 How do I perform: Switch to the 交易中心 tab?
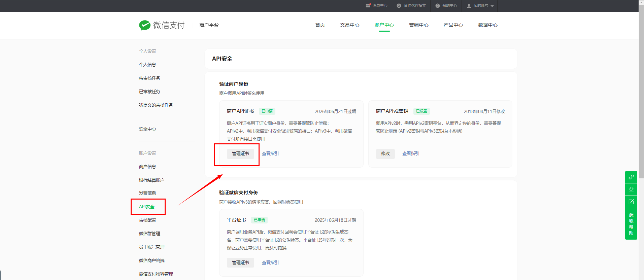[349, 25]
